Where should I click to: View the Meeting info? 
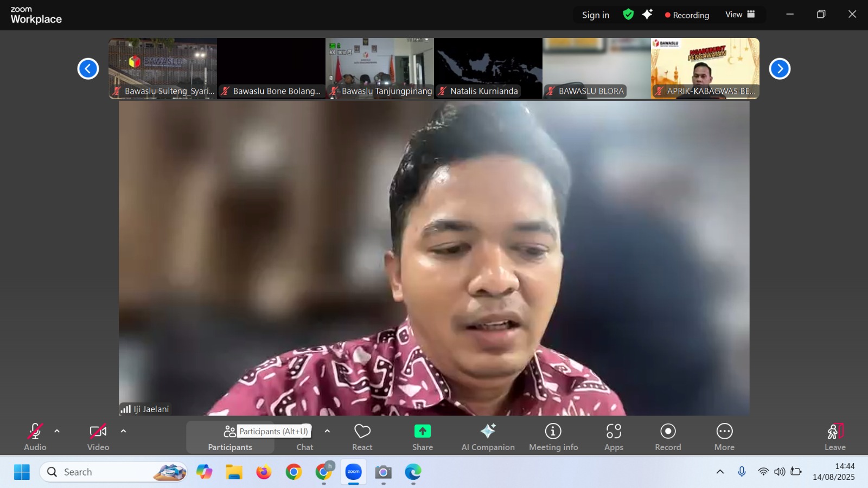pyautogui.click(x=552, y=436)
